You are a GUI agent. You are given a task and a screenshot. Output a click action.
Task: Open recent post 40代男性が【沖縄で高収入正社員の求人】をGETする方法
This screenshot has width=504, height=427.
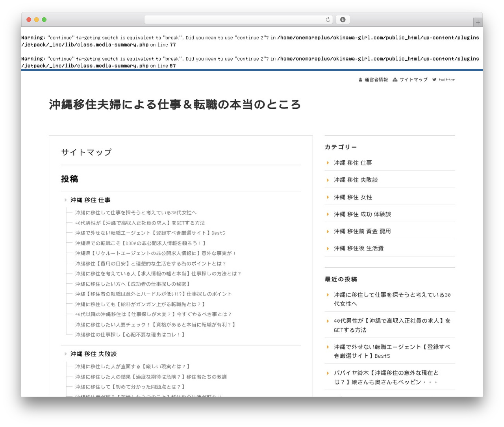pos(392,325)
